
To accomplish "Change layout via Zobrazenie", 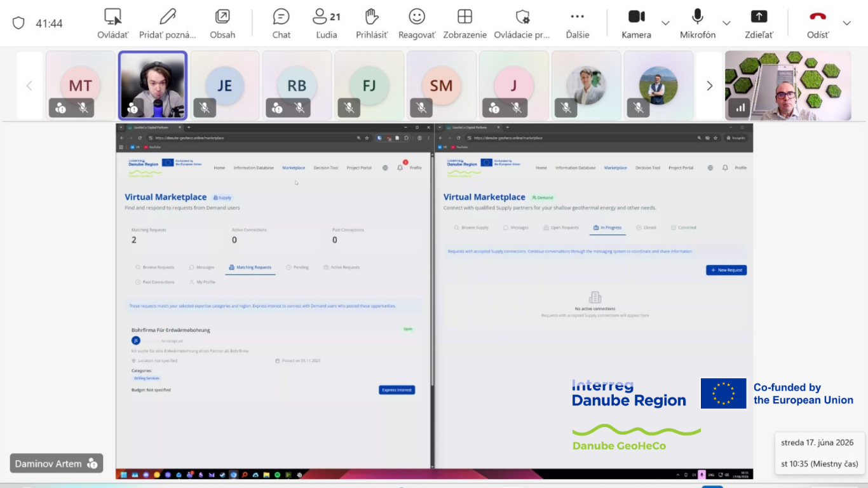I will pos(465,24).
